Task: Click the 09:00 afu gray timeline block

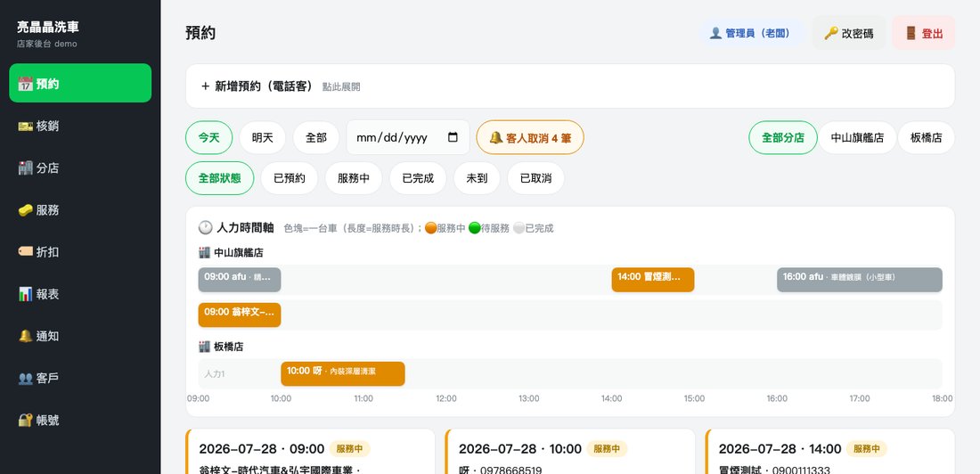Action: click(x=240, y=280)
